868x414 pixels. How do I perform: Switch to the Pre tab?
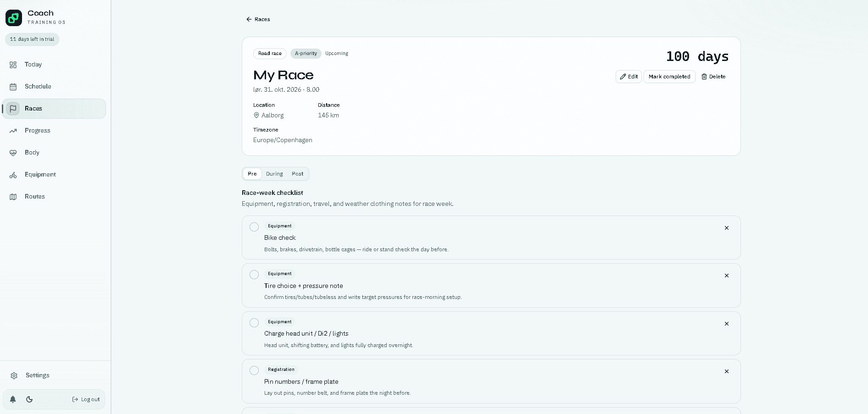pos(252,174)
